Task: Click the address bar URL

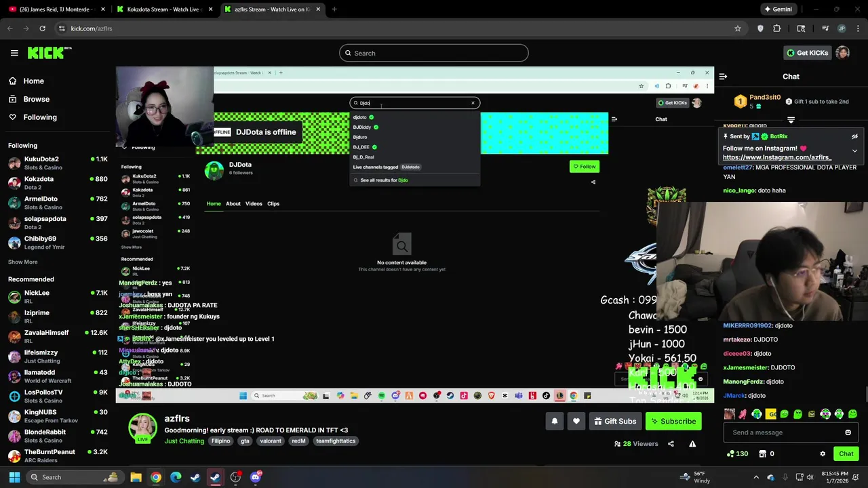Action: coord(92,28)
